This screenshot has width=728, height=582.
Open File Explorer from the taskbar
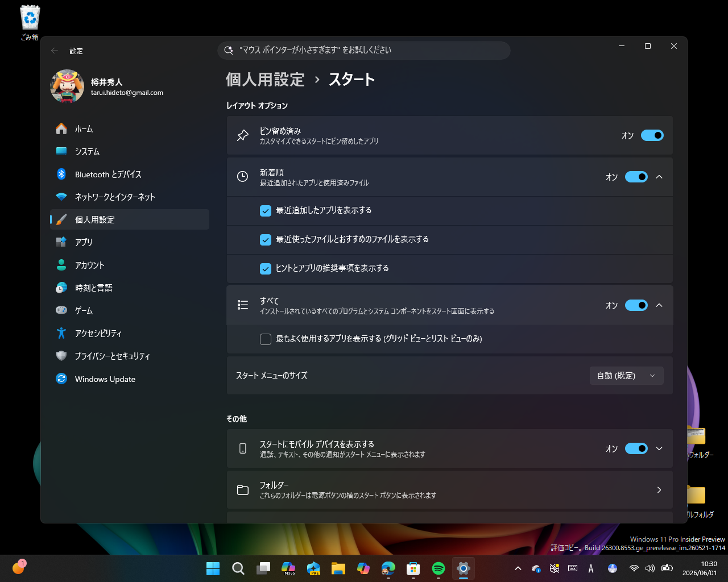click(x=338, y=568)
